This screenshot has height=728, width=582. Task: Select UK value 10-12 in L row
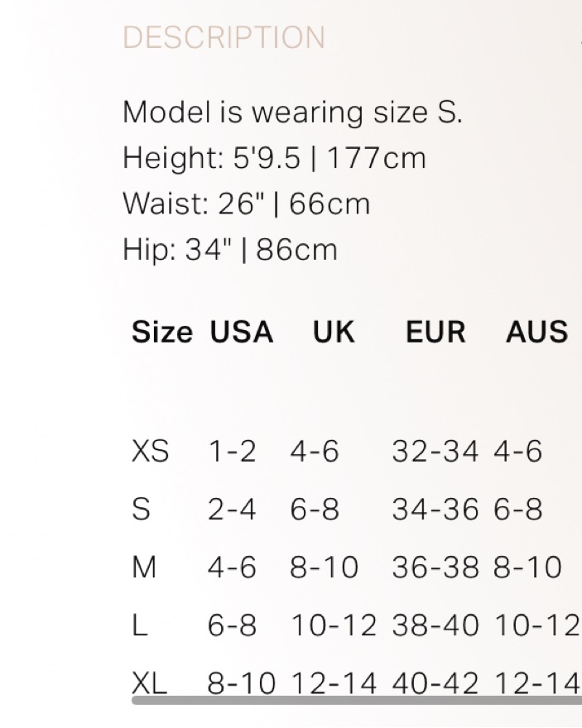coord(333,625)
